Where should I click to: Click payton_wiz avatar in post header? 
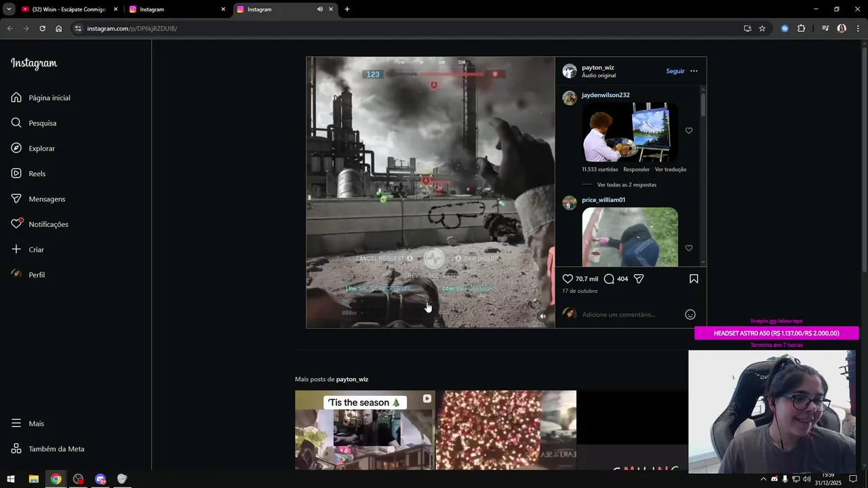point(570,71)
